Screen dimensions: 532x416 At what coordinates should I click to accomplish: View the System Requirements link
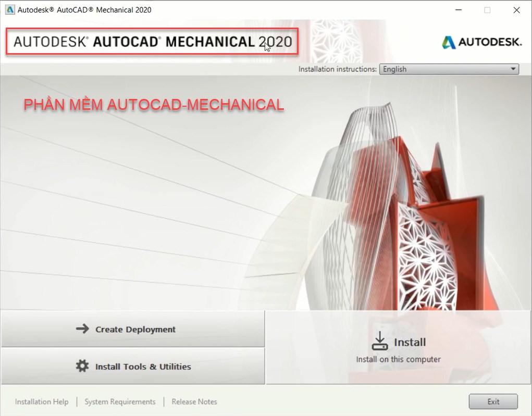[120, 402]
